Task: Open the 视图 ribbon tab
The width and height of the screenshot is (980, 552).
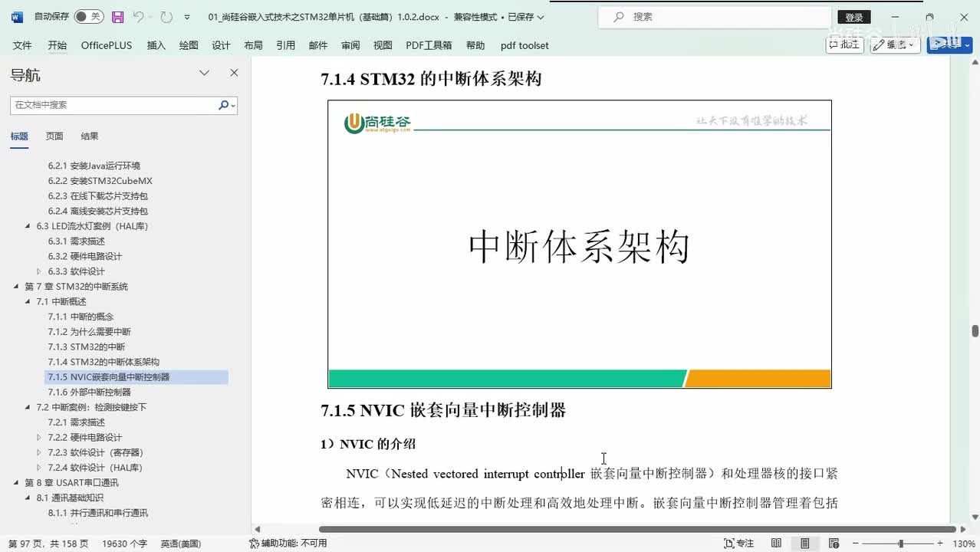Action: 383,45
